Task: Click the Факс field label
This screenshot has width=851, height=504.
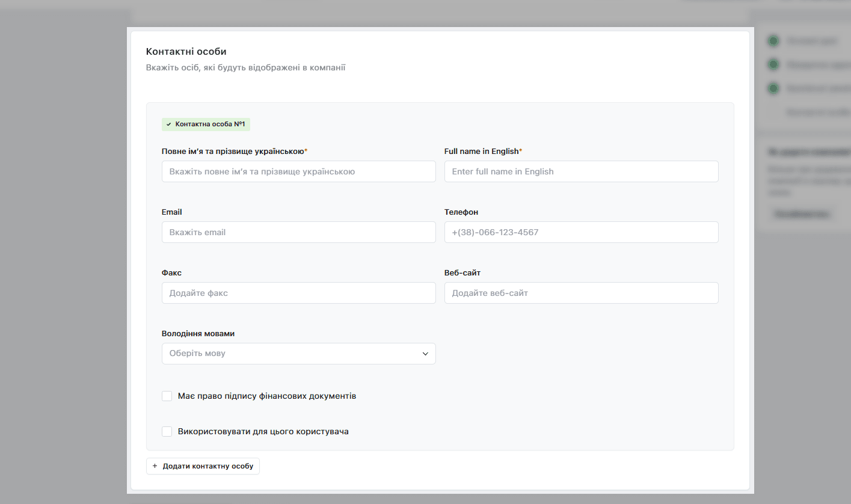Action: click(171, 272)
